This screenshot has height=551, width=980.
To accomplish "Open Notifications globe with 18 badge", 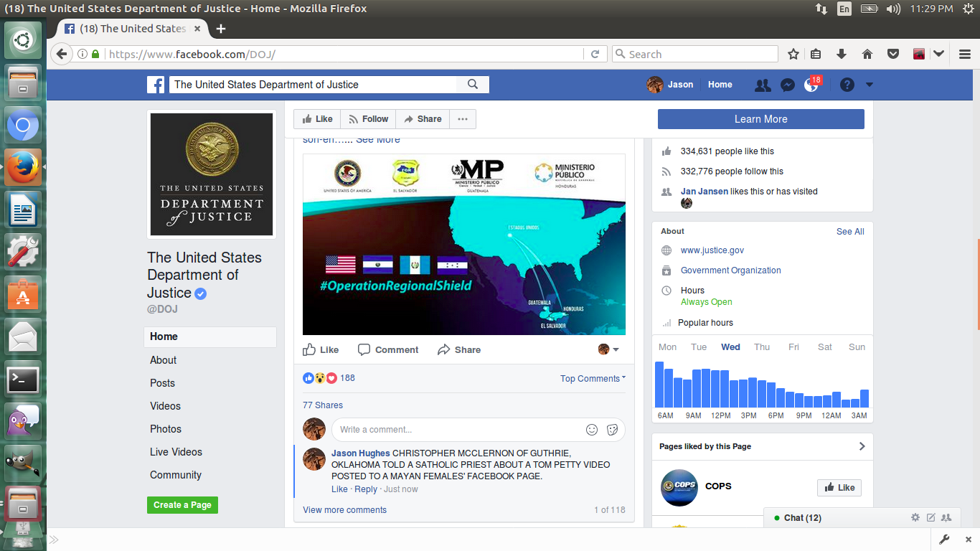I will pos(812,84).
